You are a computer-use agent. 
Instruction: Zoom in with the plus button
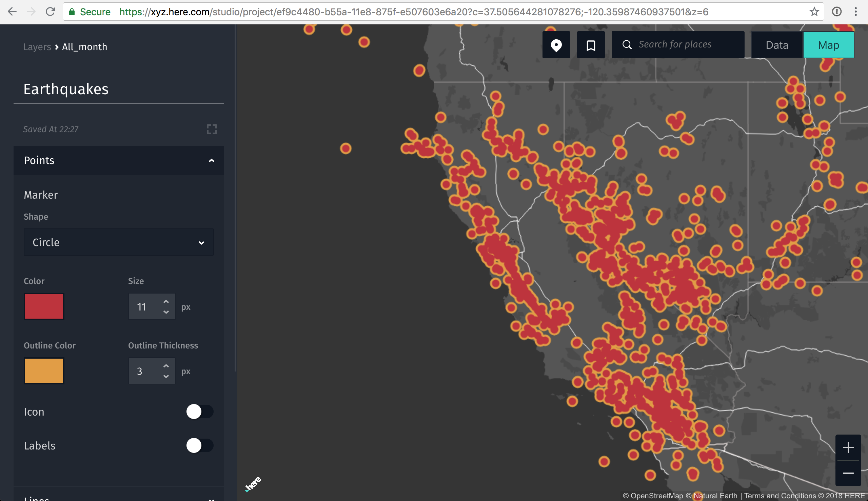[848, 447]
